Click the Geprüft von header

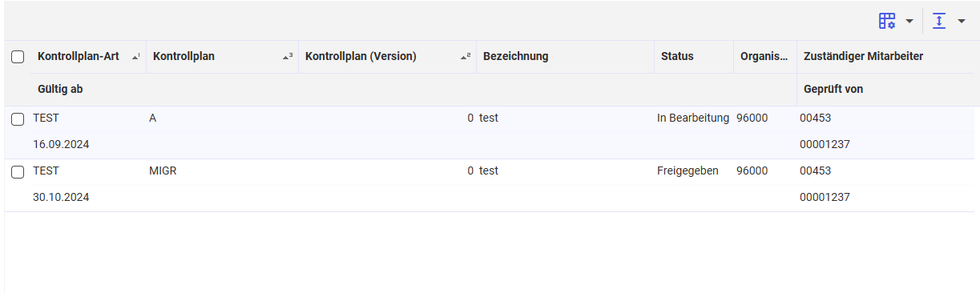click(833, 89)
